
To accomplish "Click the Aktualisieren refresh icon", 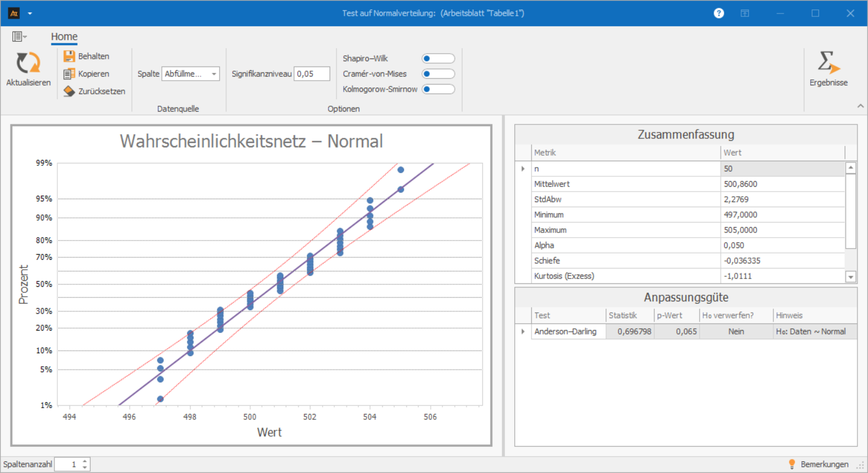I will 28,63.
